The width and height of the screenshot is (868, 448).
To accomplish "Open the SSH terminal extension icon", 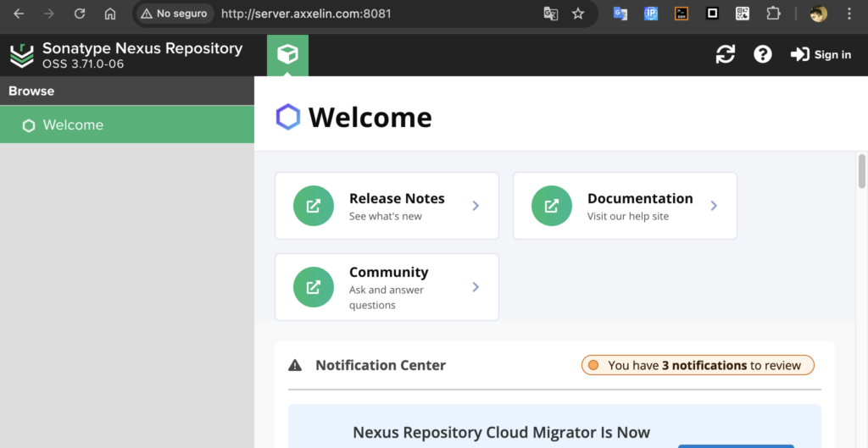I will [682, 14].
